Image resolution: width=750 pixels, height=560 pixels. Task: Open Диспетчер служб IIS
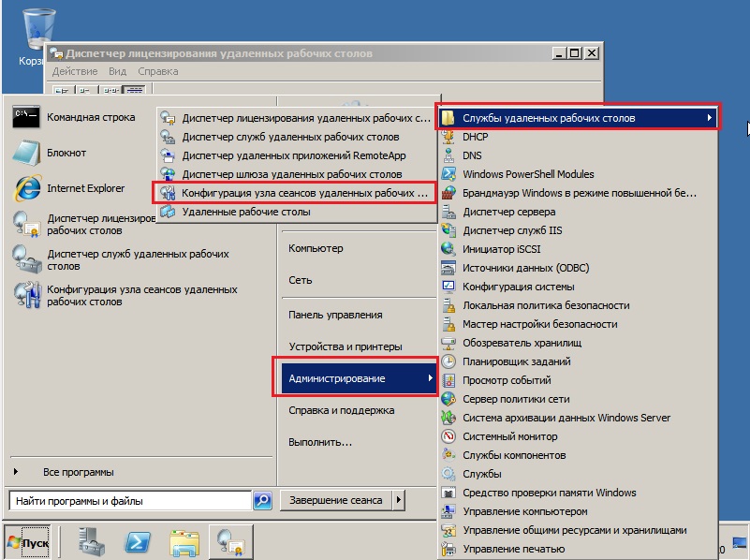(579, 230)
